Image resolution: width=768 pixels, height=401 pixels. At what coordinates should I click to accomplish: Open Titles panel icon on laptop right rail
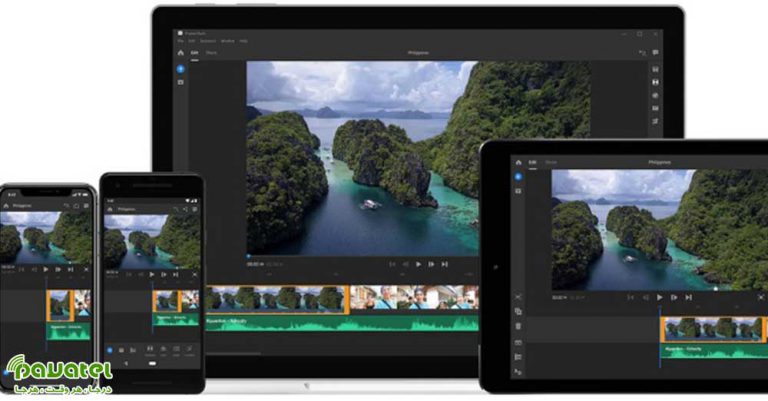[x=655, y=70]
